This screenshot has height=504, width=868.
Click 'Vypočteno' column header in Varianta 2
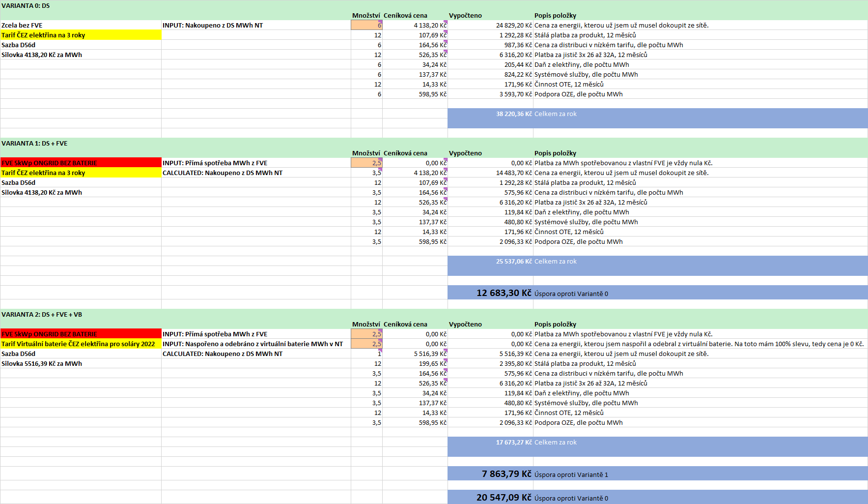pyautogui.click(x=465, y=324)
